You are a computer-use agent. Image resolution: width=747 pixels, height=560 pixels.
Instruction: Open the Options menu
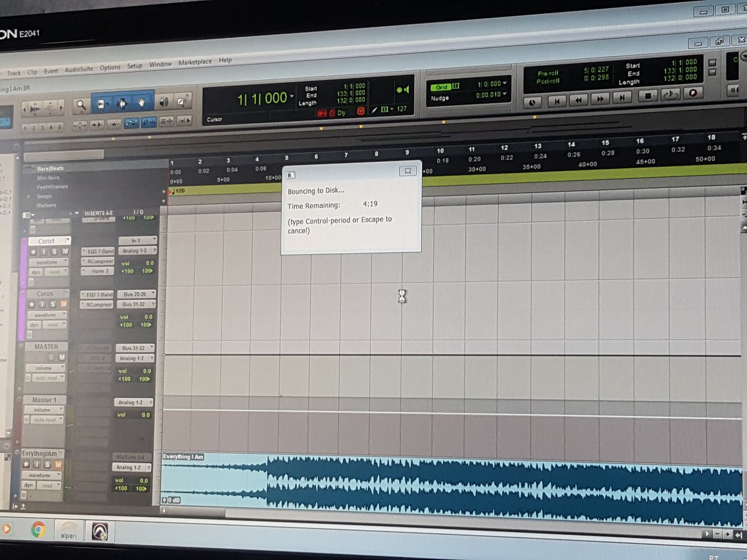tap(110, 67)
